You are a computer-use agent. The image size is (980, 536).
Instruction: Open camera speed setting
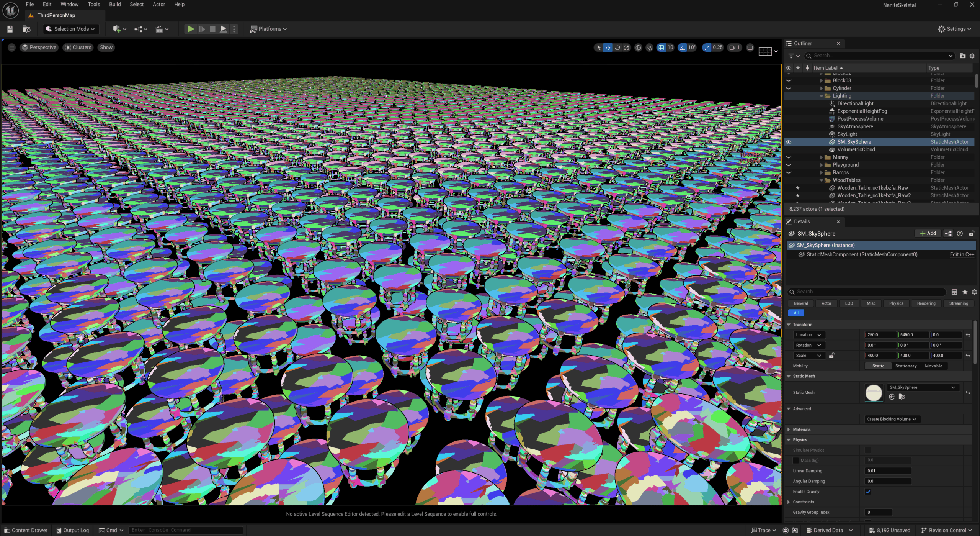[735, 48]
